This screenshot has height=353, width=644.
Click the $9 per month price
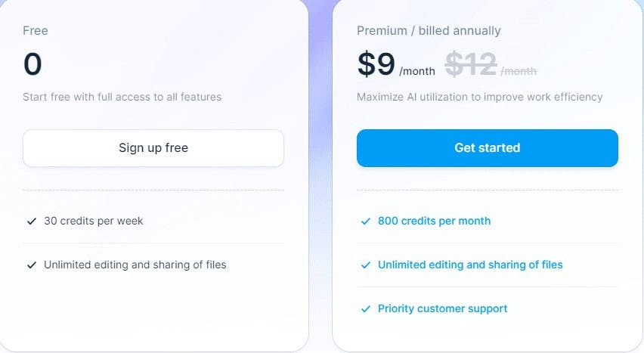pyautogui.click(x=396, y=64)
